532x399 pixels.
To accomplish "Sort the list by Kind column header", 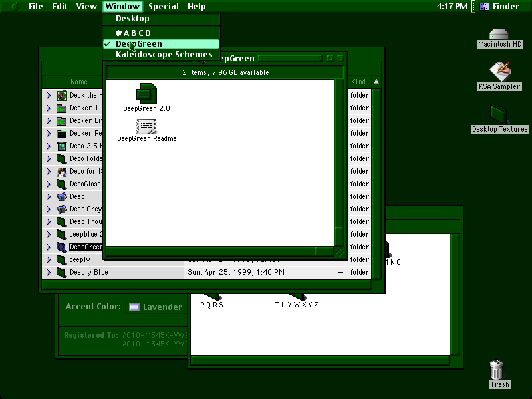I will point(358,82).
